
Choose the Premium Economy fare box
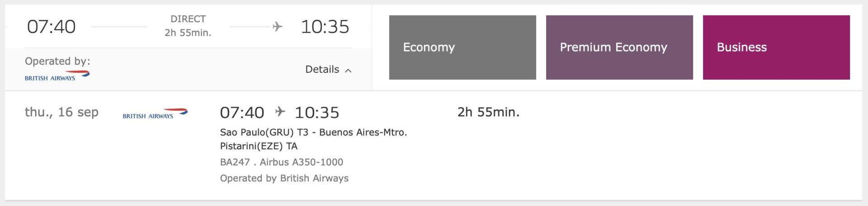pyautogui.click(x=619, y=48)
